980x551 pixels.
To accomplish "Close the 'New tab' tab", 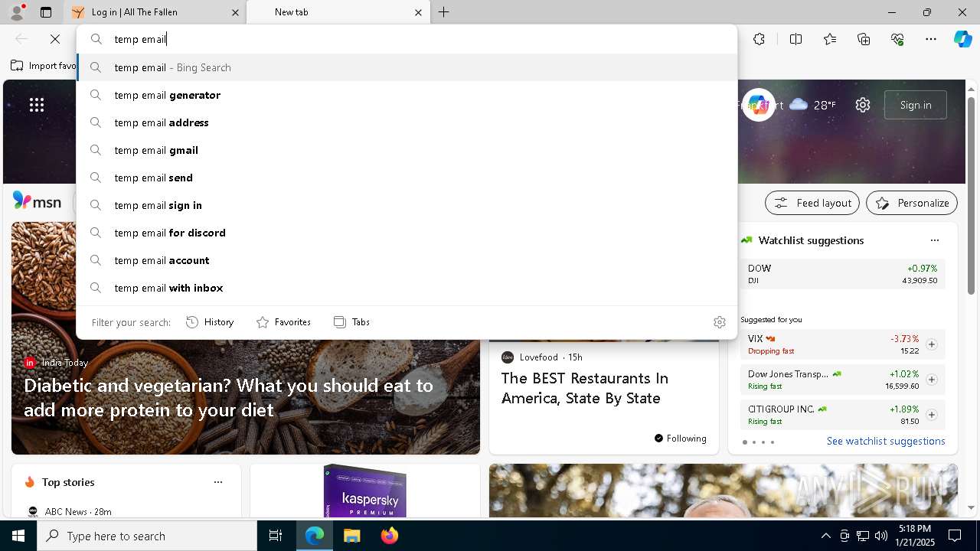I will click(x=418, y=12).
